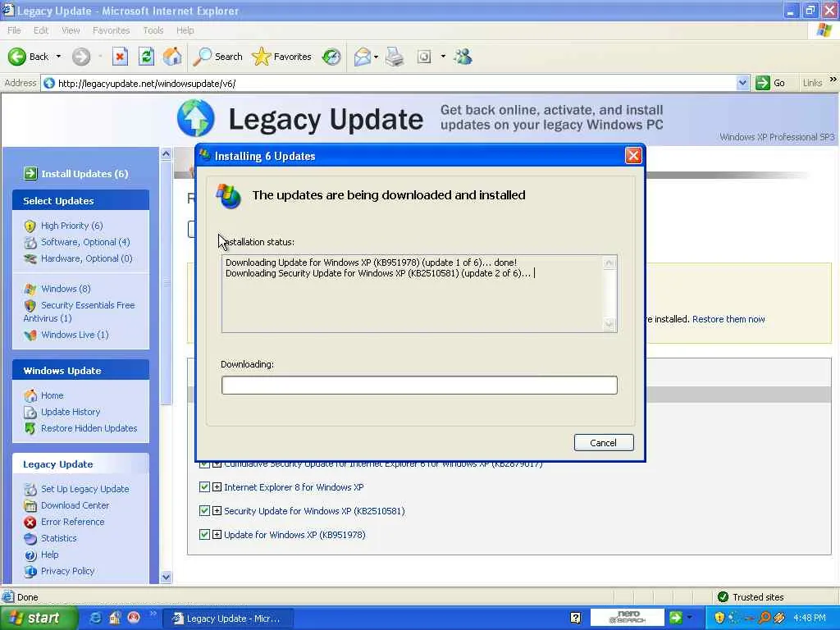Screen dimensions: 840x630
Task: Open the Mail button dropdown arrow
Action: pyautogui.click(x=376, y=57)
